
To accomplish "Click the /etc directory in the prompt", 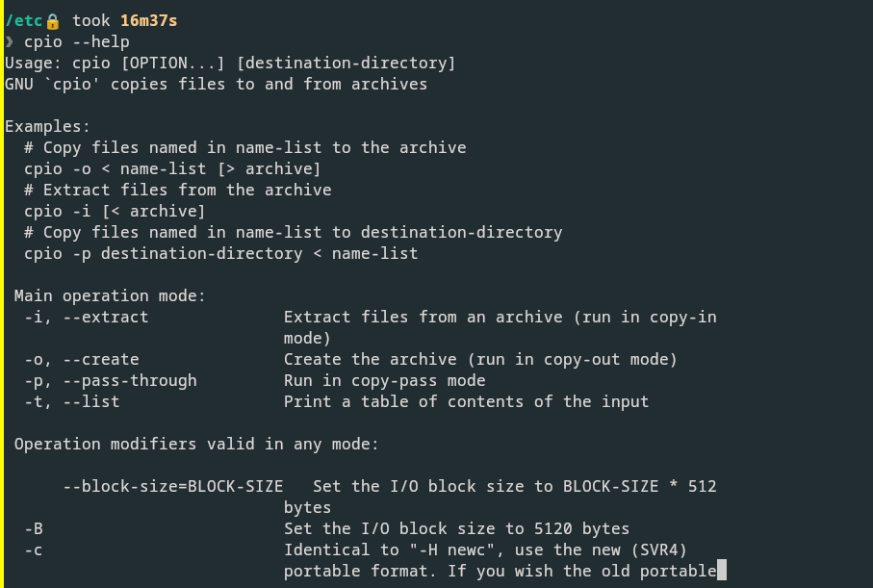I will tap(24, 20).
